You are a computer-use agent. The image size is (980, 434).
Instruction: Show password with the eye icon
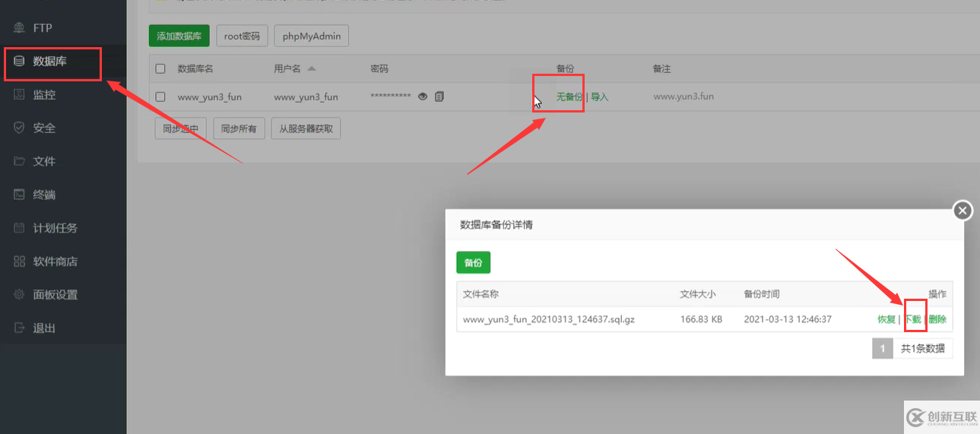423,97
